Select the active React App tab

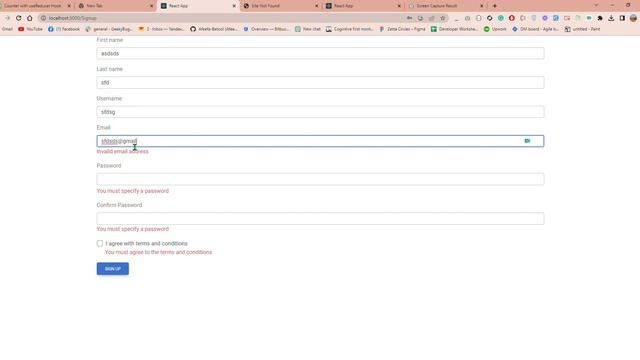tap(198, 6)
